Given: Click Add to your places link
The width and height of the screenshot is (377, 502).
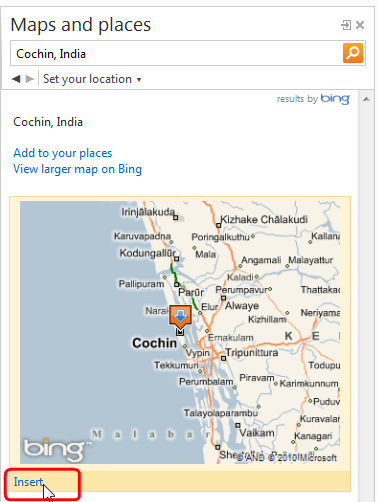Looking at the screenshot, I should (63, 153).
